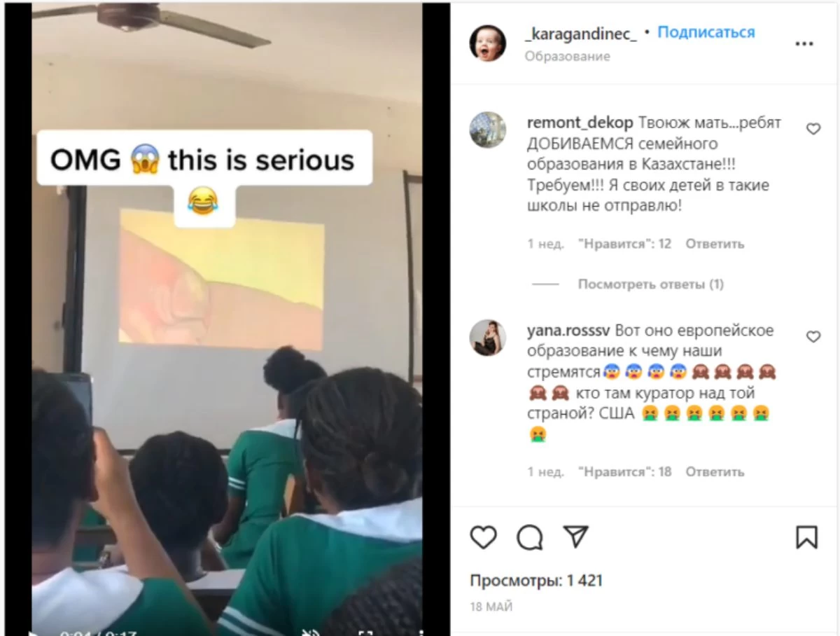Screen dimensions: 840x636
Task: Click the video frame to pause playback
Action: (x=227, y=315)
